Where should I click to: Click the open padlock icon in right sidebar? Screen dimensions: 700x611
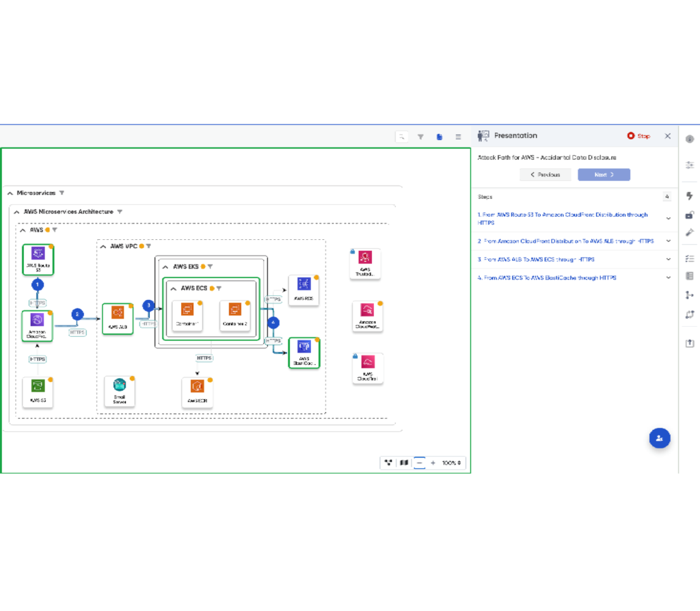pyautogui.click(x=690, y=215)
